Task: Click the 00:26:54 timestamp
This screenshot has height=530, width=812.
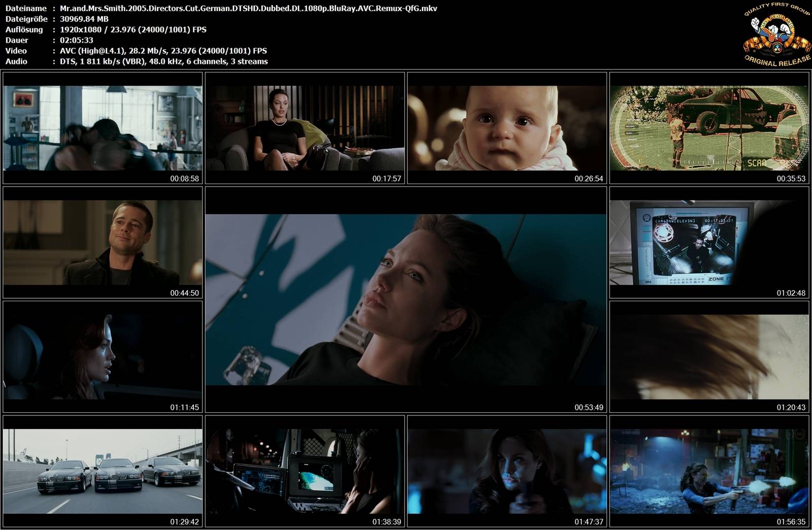Action: tap(589, 179)
